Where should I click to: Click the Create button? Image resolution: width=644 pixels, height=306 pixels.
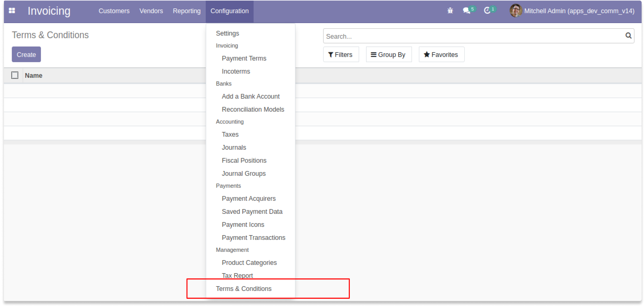click(26, 54)
